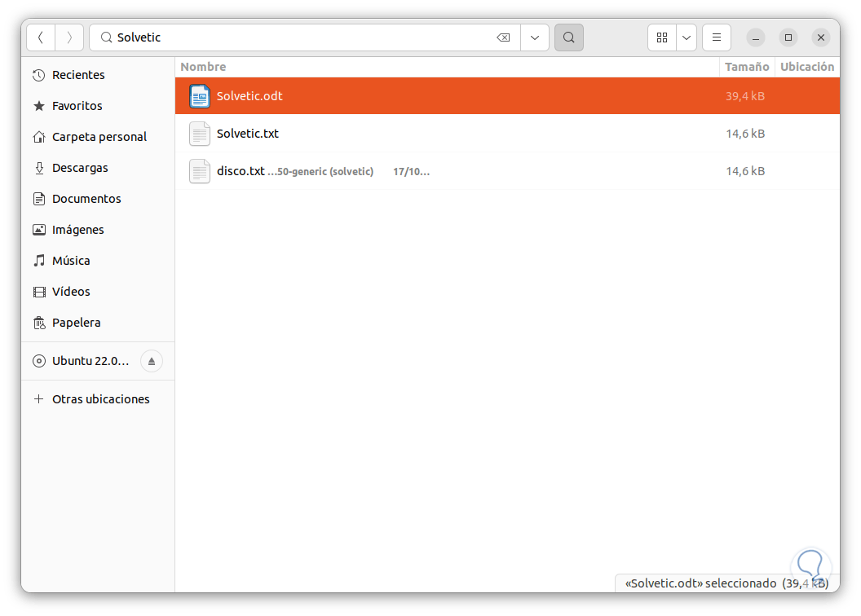Click the music note icon beside Música
Viewport: 861px width, 616px height.
(39, 261)
